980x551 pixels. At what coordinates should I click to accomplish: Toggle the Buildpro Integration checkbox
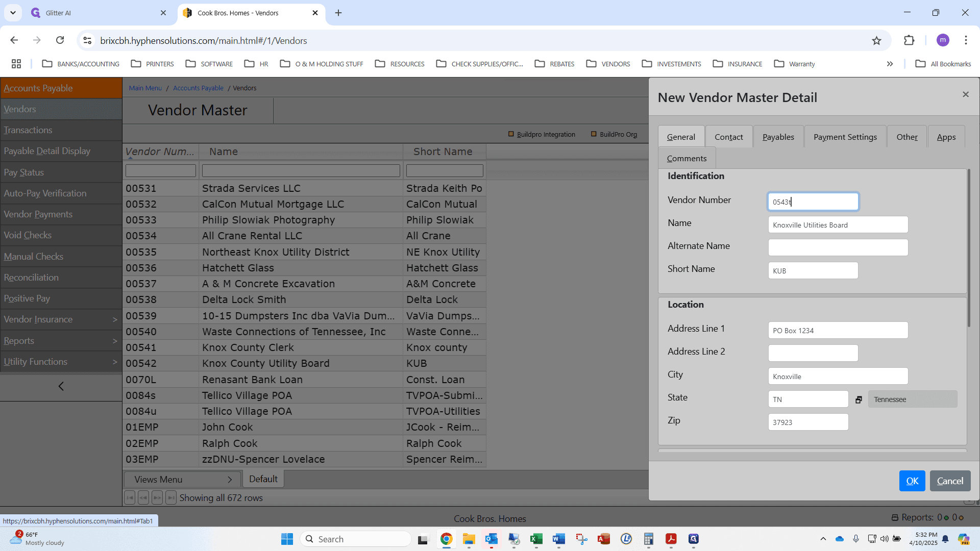(511, 134)
